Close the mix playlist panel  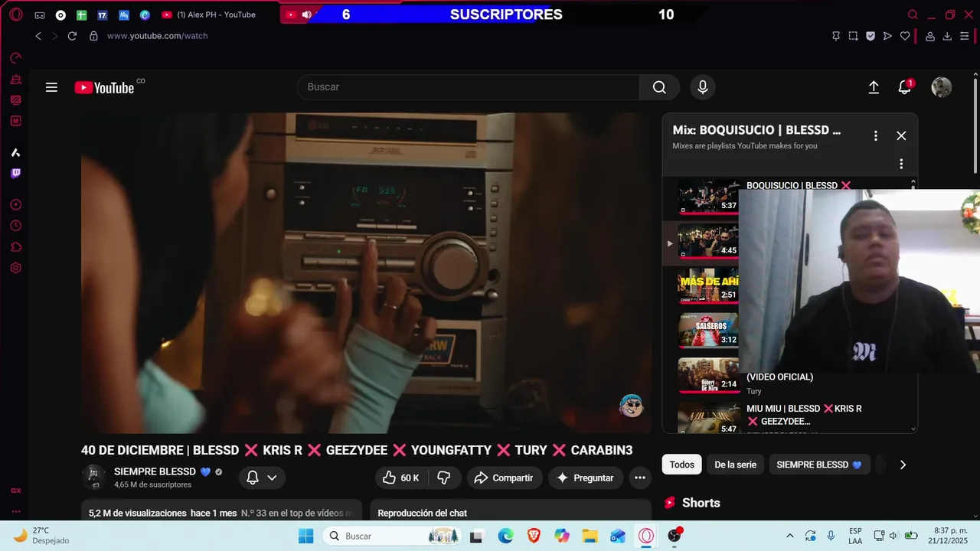(x=901, y=135)
